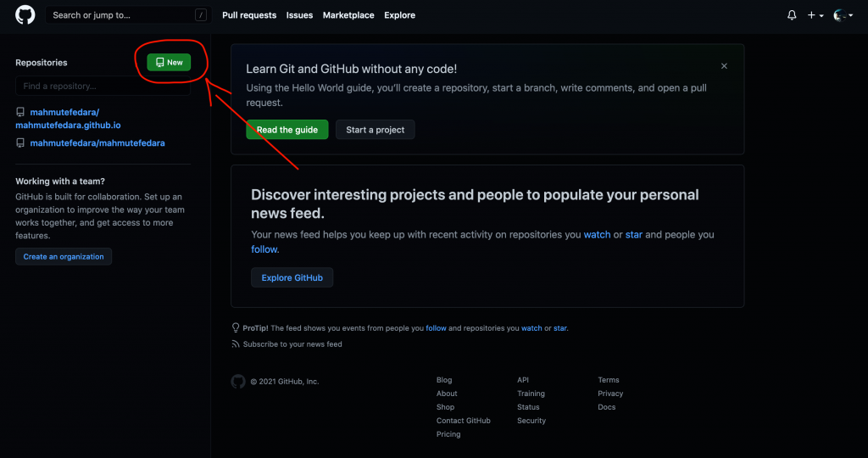Screen dimensions: 868x458
Task: Click the Repositories heading
Action: (42, 63)
